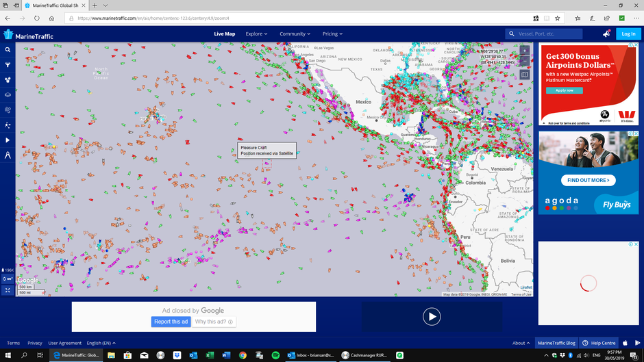The width and height of the screenshot is (644, 362).
Task: Close the Westpac ad
Action: pyautogui.click(x=636, y=45)
